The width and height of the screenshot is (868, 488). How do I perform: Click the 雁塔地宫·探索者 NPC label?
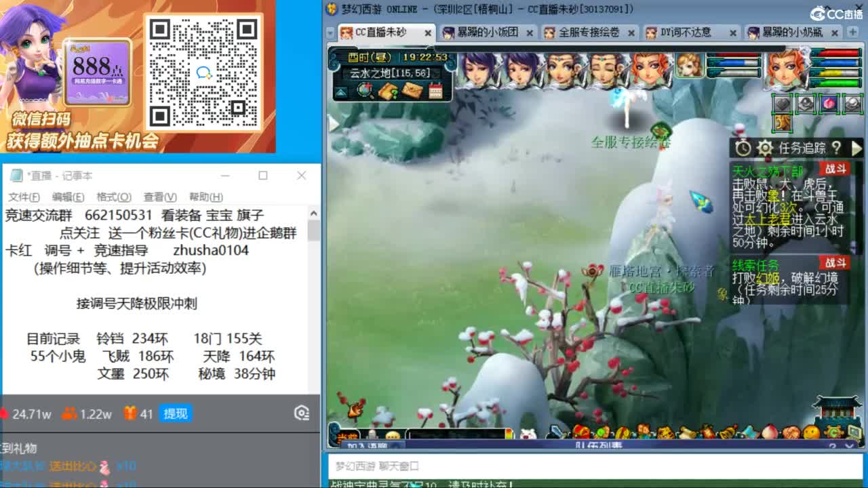(662, 272)
